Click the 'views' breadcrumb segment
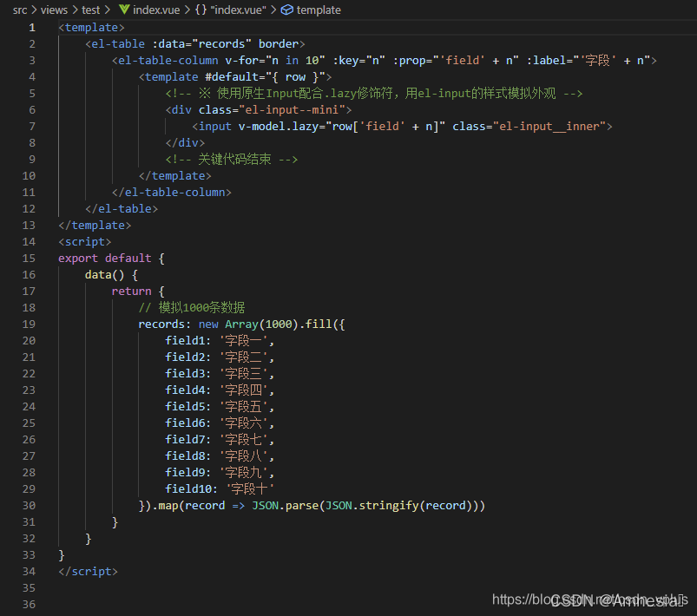 pos(54,10)
